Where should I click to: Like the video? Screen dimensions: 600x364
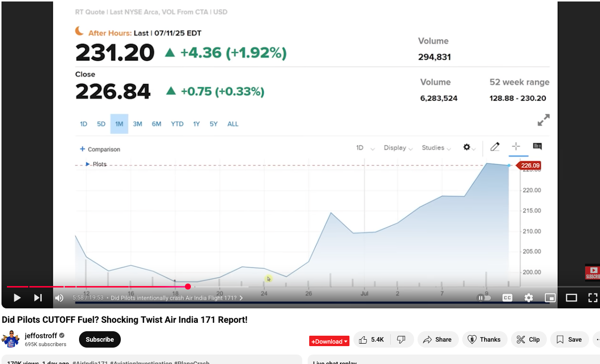click(372, 340)
